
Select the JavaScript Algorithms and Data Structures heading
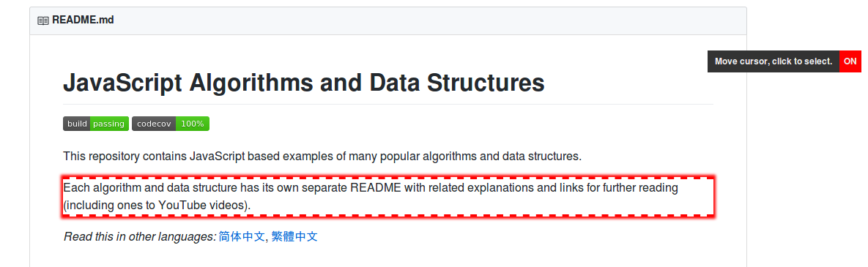(x=304, y=83)
